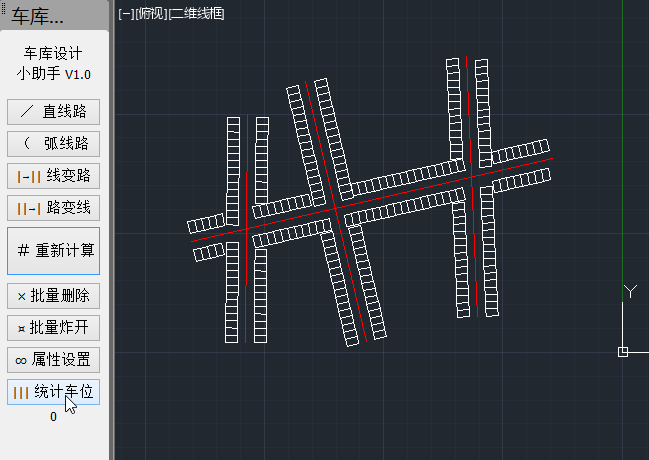Click the 统计车位 count parking button
Screen dimensions: 649x460
(53, 392)
